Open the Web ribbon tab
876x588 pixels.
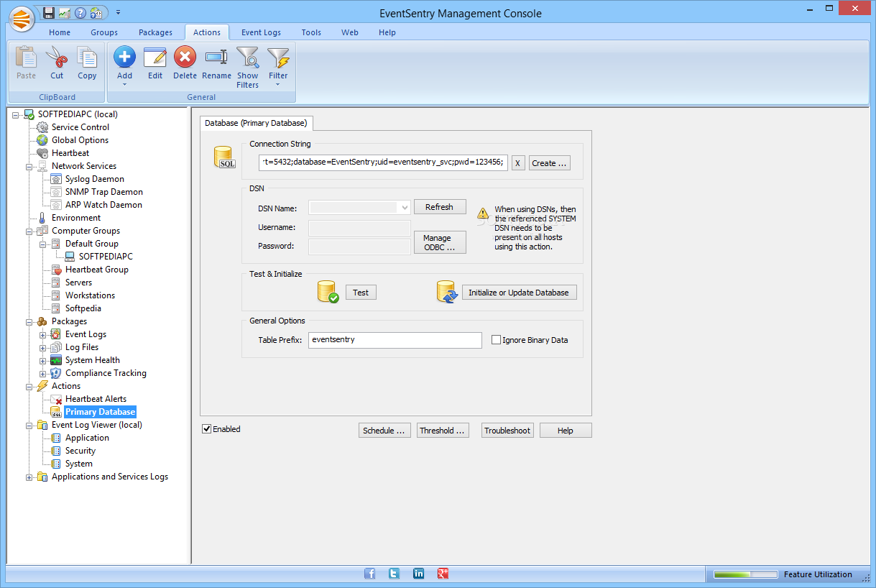pos(350,32)
